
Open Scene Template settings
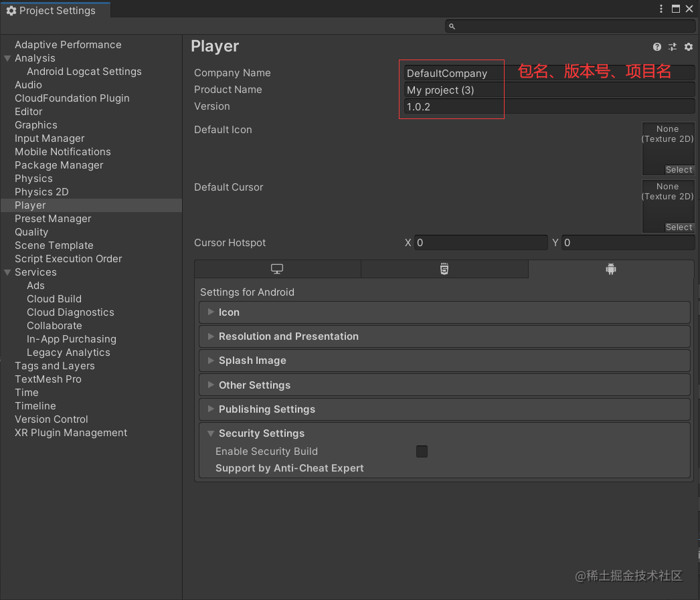54,245
